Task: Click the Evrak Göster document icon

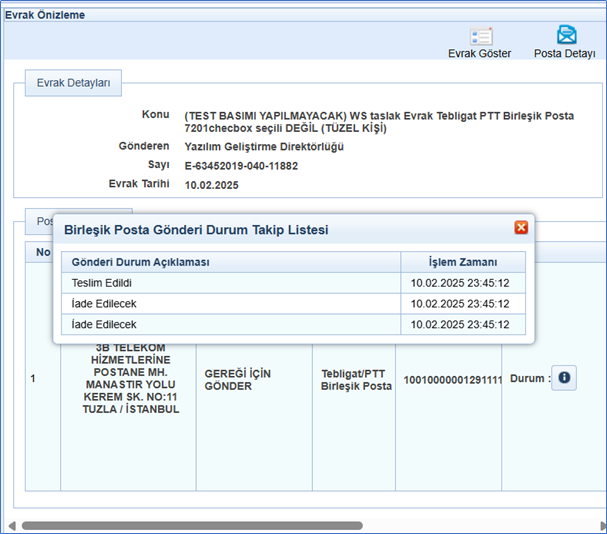Action: point(480,35)
